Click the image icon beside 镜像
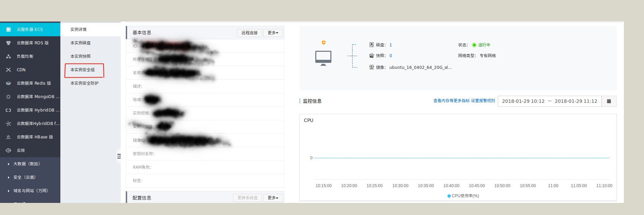Image resolution: width=644 pixels, height=215 pixels. pos(372,67)
